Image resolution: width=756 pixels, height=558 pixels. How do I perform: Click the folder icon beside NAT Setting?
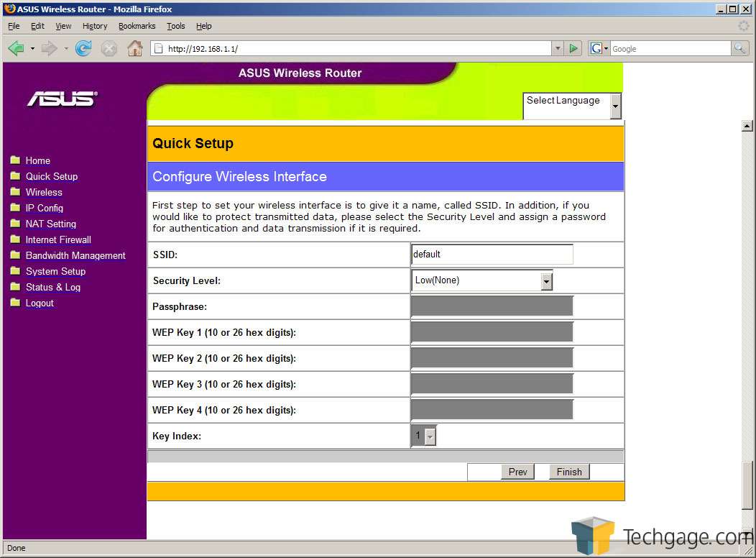click(x=15, y=224)
